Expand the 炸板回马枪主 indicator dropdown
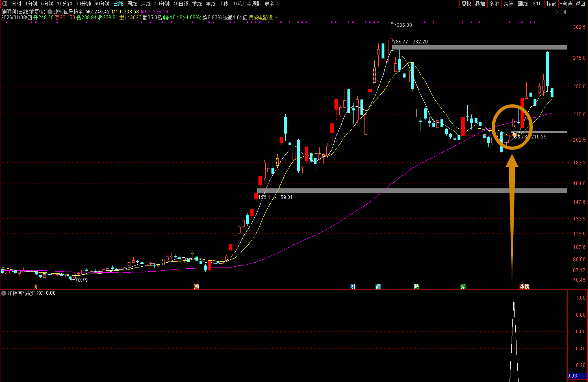 coord(50,12)
